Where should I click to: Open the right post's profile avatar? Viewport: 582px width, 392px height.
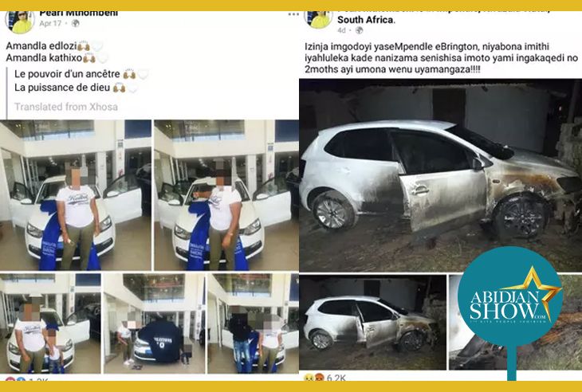click(318, 19)
